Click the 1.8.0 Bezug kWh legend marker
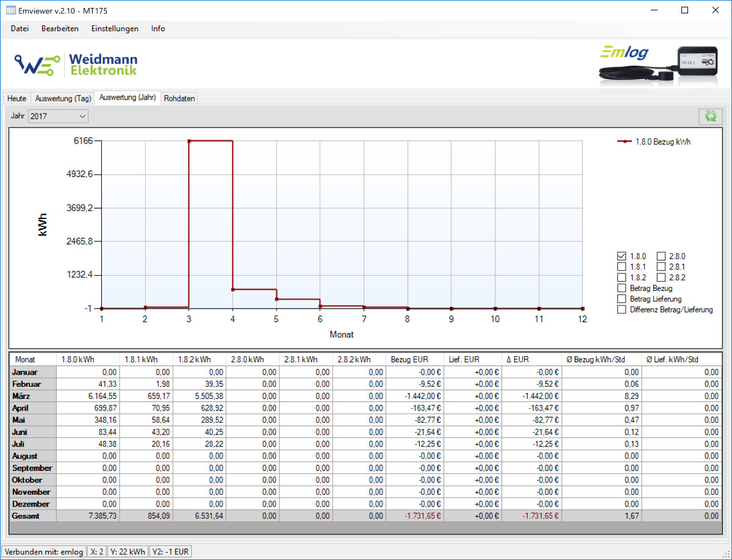Screen dimensions: 732x560 click(x=624, y=142)
